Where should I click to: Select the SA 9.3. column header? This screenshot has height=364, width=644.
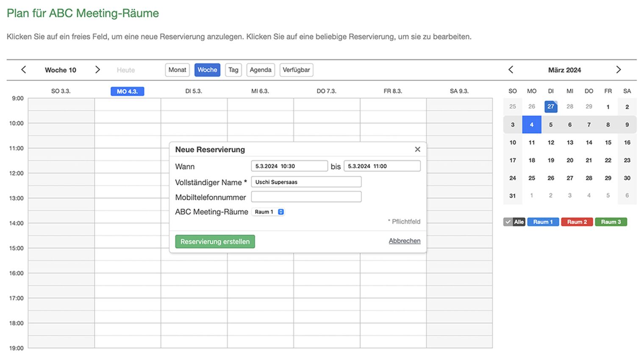pos(459,91)
